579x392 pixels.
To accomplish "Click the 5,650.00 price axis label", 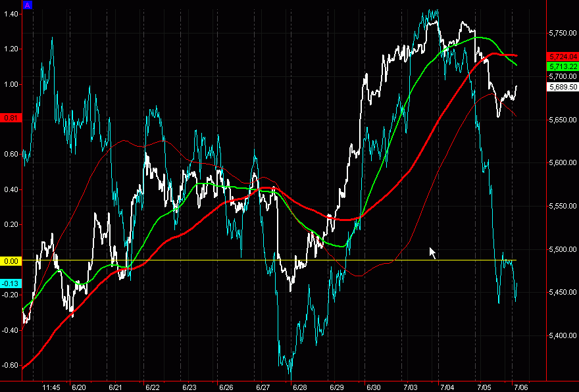I will (563, 120).
